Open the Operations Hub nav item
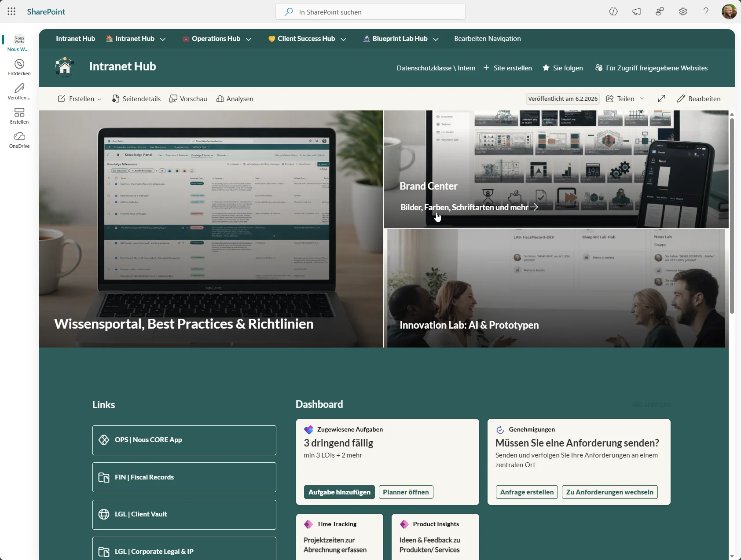 point(211,39)
